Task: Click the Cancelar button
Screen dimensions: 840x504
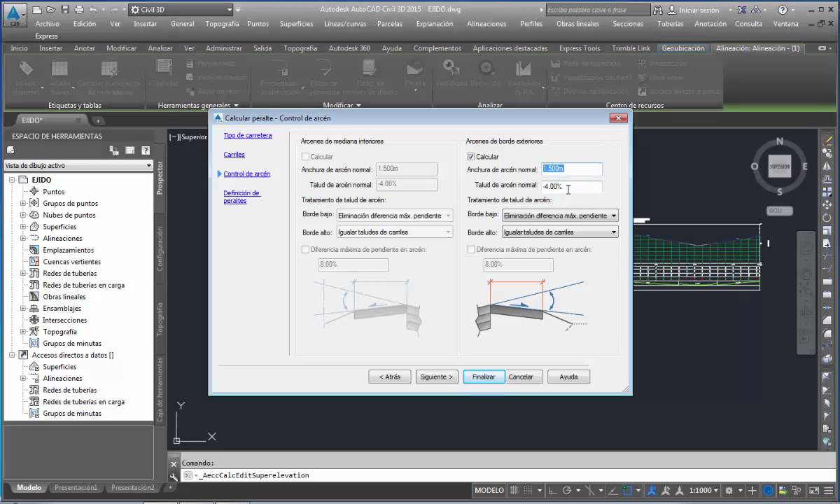Action: click(x=521, y=377)
